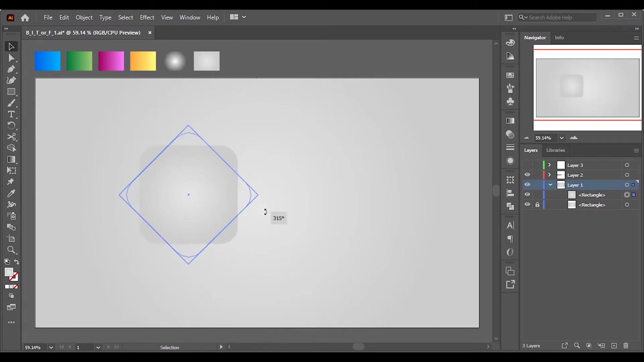This screenshot has height=362, width=644.
Task: Toggle visibility of Layer 1
Action: pyautogui.click(x=527, y=185)
